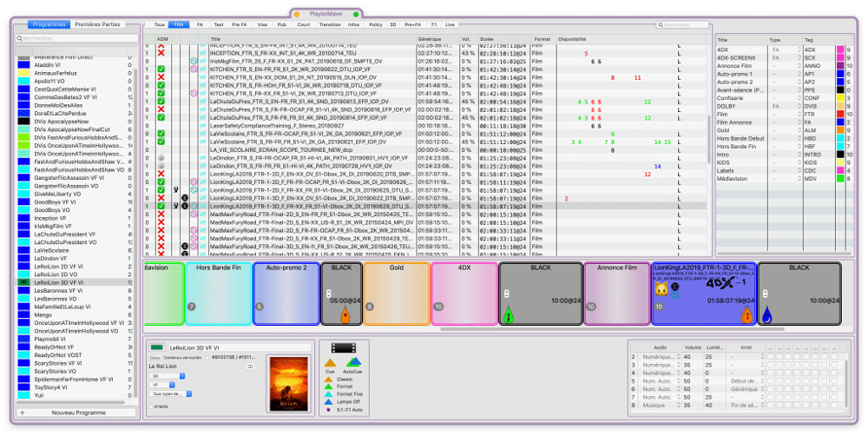This screenshot has height=436, width=868.
Task: Select the Lampe Off blue triangle cue
Action: click(328, 401)
